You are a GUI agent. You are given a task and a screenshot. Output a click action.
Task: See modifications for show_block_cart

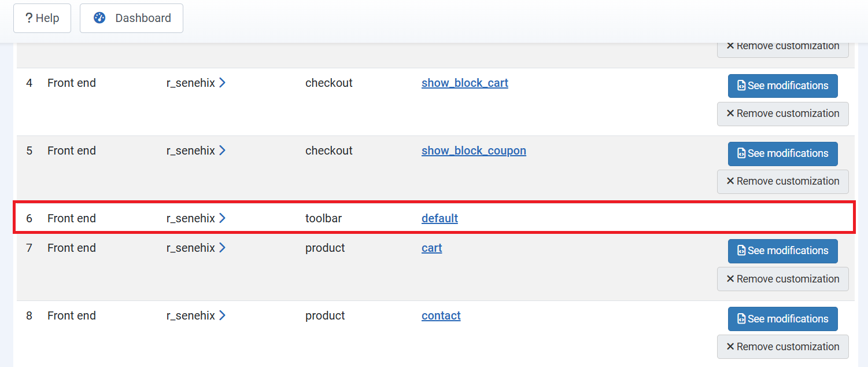(783, 86)
